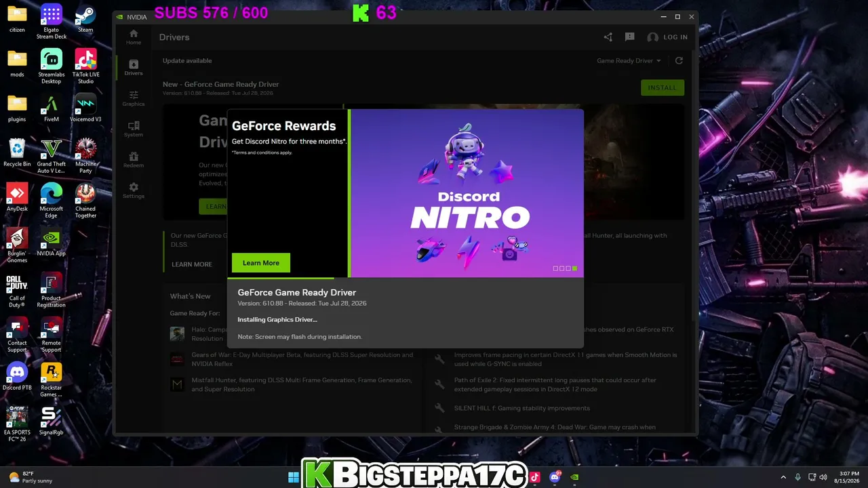Click the driver installation progress bar

(405, 278)
